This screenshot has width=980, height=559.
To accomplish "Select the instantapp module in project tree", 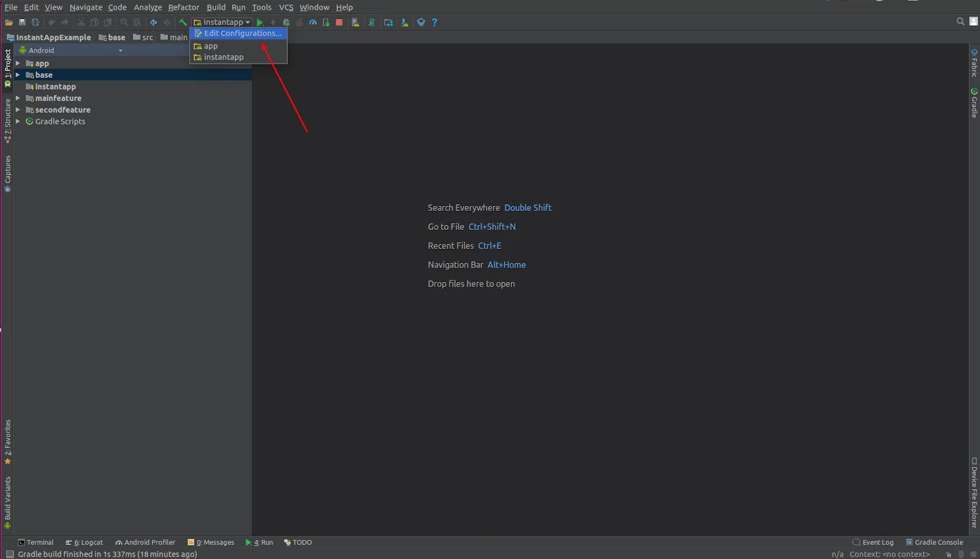I will pos(55,86).
